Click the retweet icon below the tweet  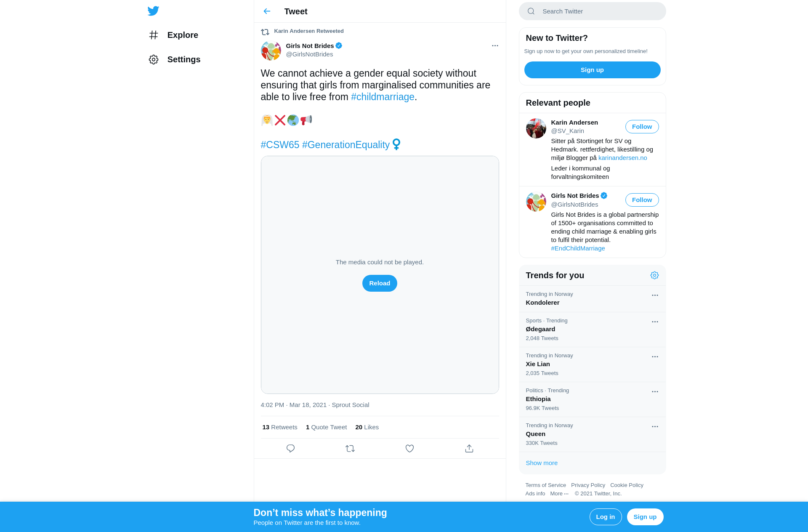(350, 449)
